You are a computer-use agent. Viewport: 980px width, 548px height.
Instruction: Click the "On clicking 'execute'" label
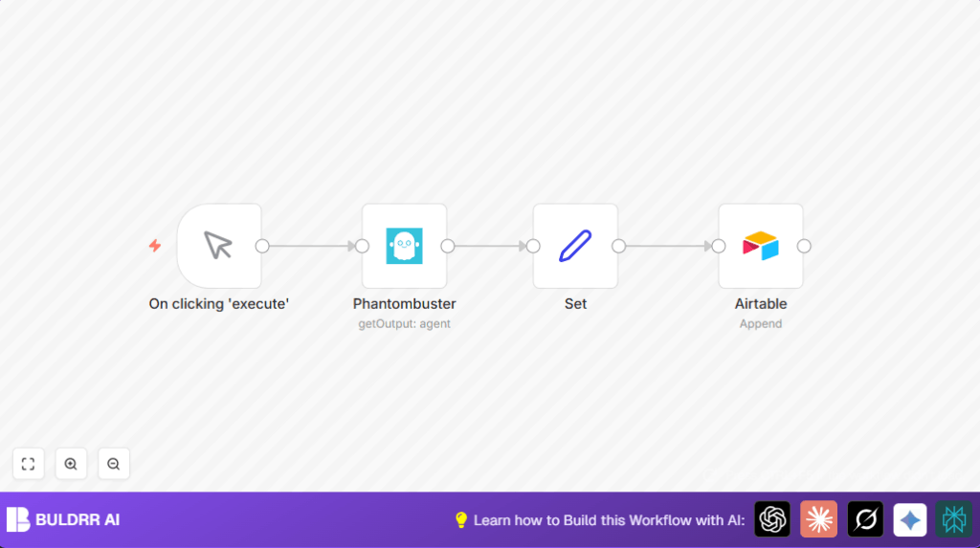tap(219, 304)
